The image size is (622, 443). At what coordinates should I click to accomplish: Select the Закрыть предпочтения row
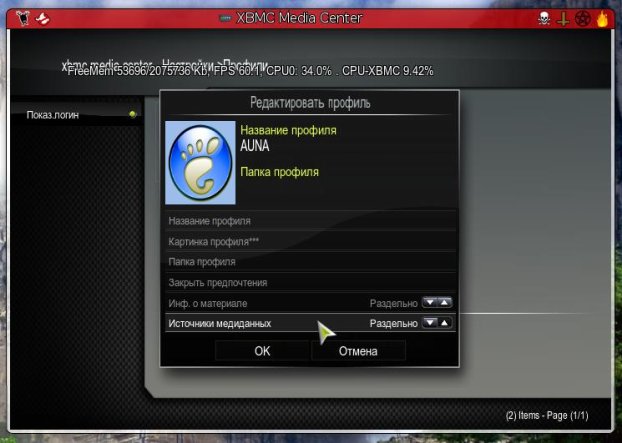310,283
